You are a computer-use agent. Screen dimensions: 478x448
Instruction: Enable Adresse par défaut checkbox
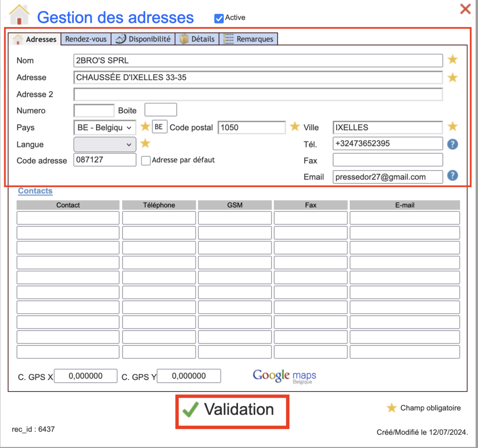[146, 161]
